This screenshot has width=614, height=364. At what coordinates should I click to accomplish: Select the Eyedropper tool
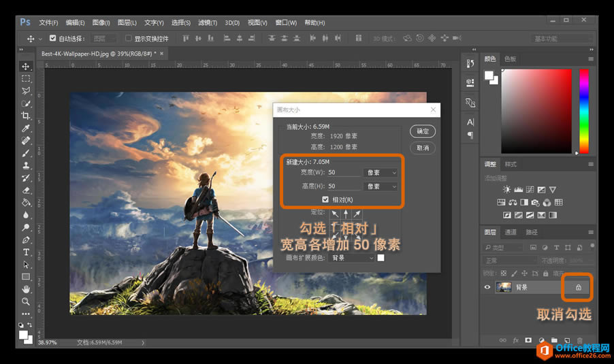click(x=26, y=129)
